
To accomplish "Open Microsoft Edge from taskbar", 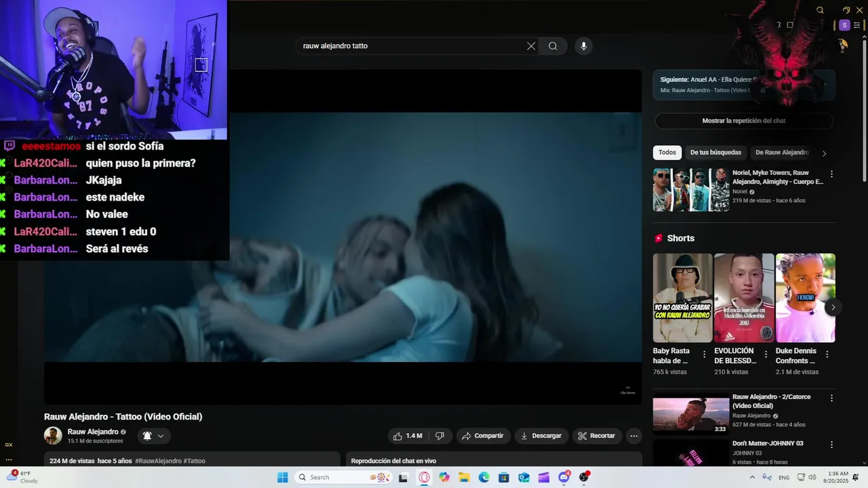I will point(484,477).
